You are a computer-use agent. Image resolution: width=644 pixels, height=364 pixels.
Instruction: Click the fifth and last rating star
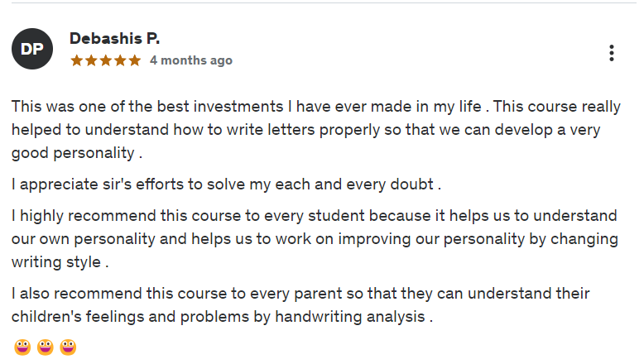click(x=135, y=60)
